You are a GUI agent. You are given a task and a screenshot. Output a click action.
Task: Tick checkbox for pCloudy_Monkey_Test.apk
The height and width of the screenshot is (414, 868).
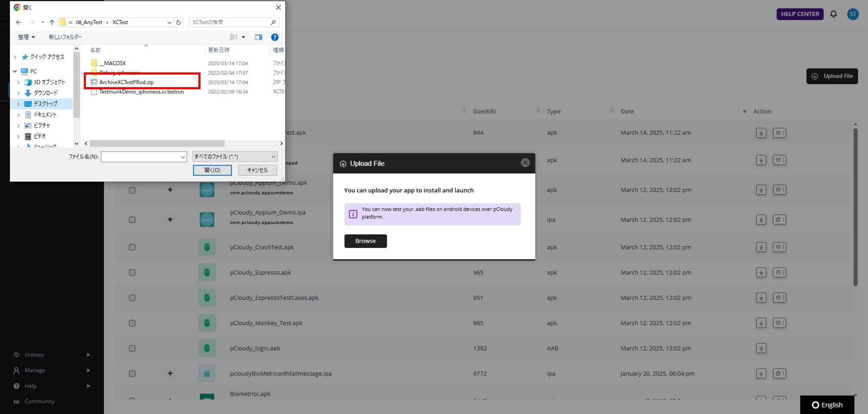coord(132,323)
